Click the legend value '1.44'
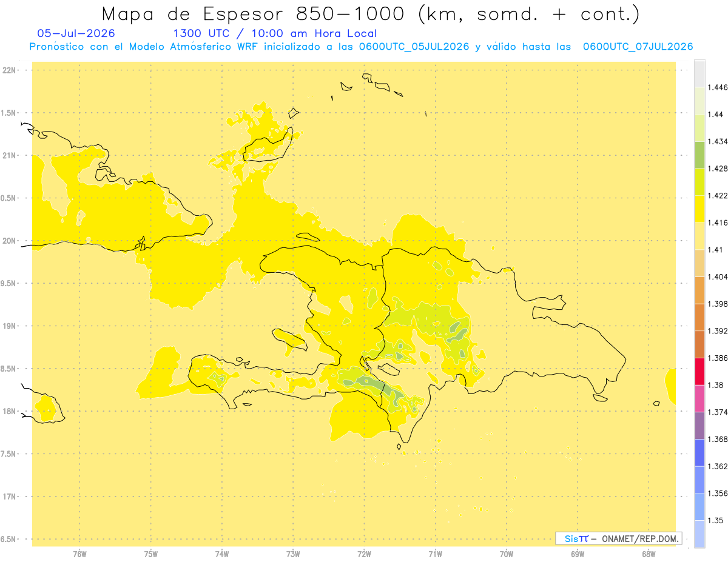Image resolution: width=728 pixels, height=562 pixels. click(x=715, y=114)
